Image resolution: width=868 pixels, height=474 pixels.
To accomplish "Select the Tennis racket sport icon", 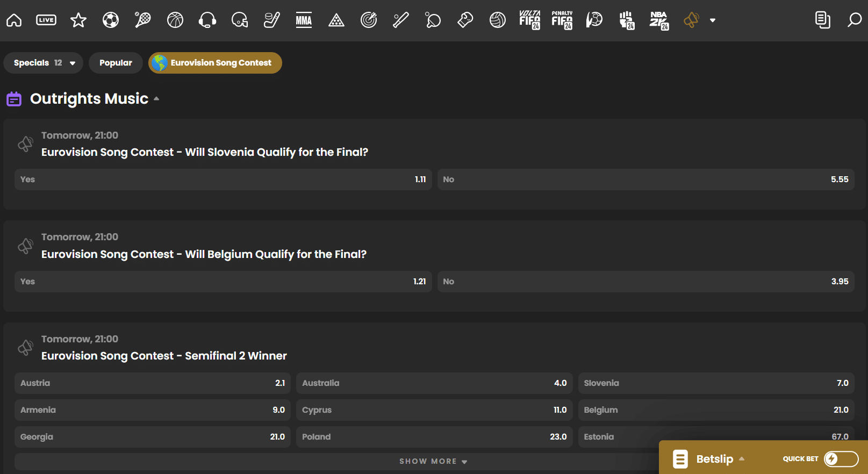I will click(x=143, y=20).
